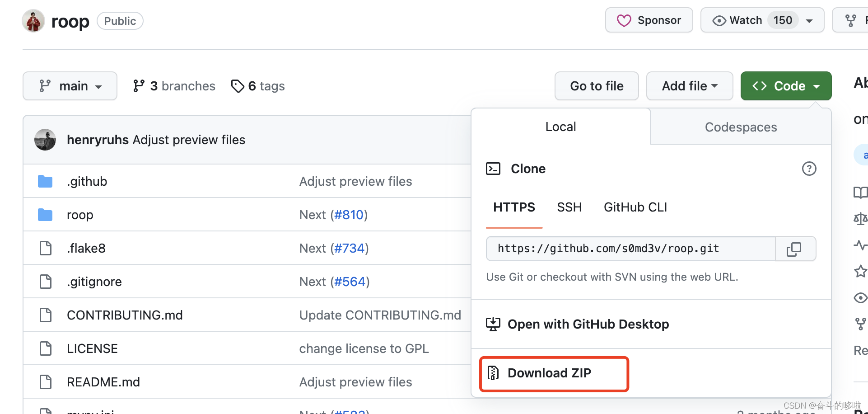
Task: Open the roop owner avatar
Action: click(33, 21)
